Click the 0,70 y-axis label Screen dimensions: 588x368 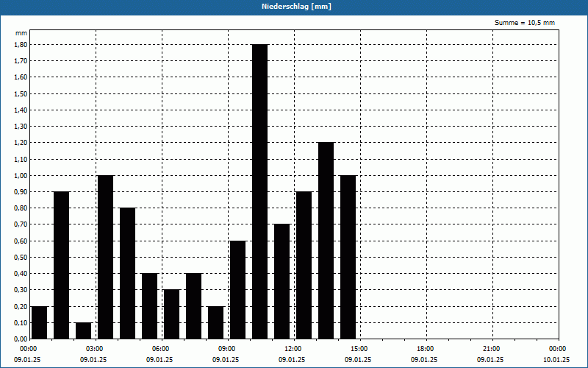coord(21,224)
